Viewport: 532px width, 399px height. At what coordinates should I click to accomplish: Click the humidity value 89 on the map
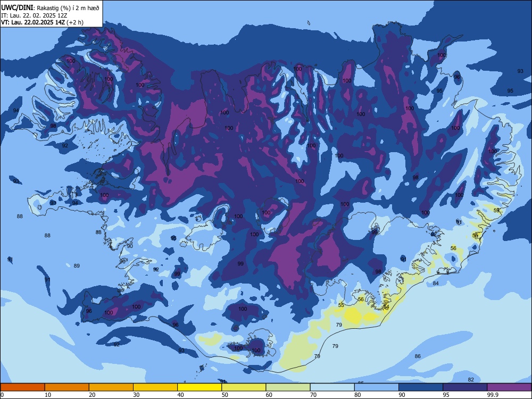click(77, 265)
